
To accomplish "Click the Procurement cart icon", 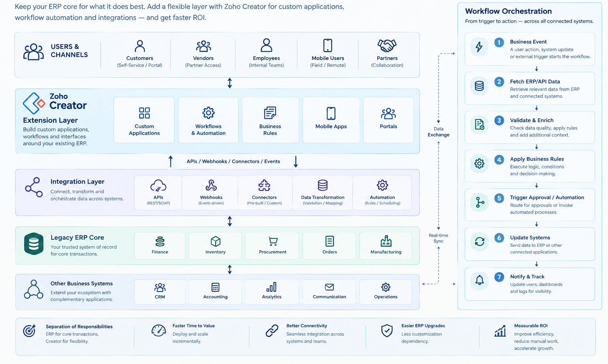I will 273,241.
